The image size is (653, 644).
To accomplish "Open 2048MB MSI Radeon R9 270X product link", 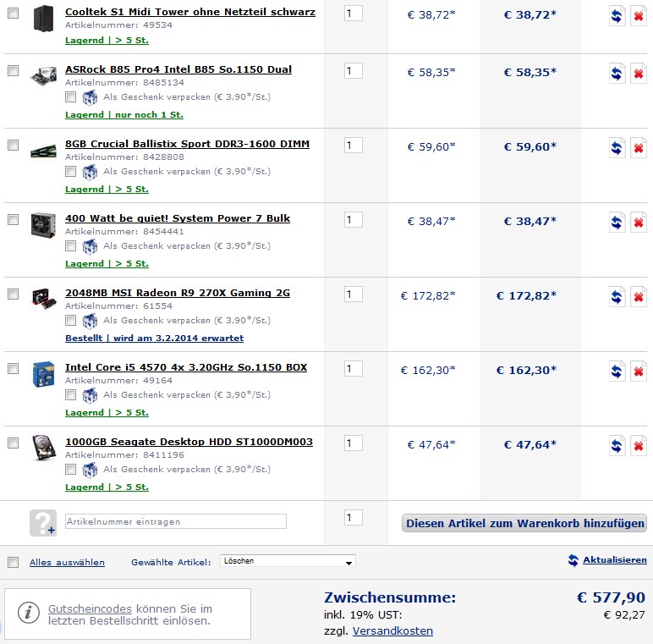I will pyautogui.click(x=178, y=293).
